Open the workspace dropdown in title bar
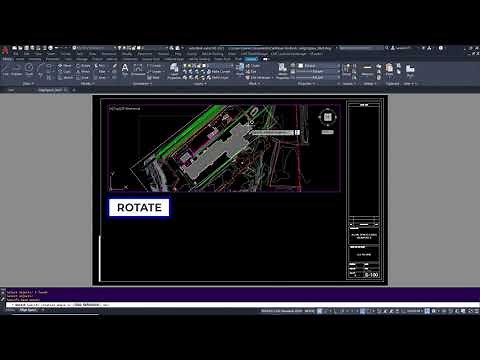480x360 pixels. (x=94, y=48)
